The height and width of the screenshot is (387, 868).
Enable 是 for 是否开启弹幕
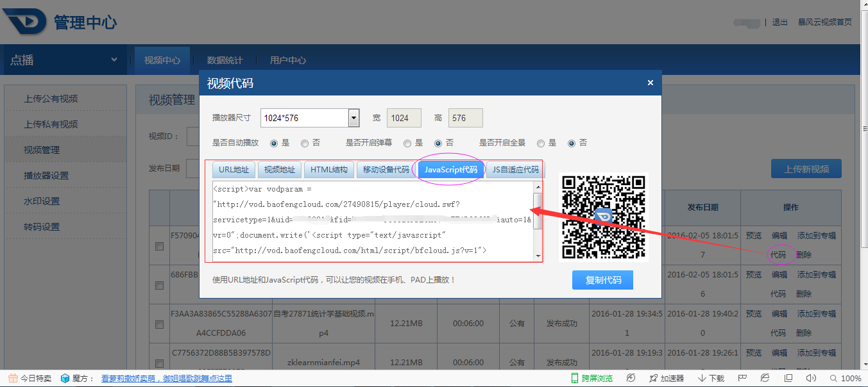407,143
